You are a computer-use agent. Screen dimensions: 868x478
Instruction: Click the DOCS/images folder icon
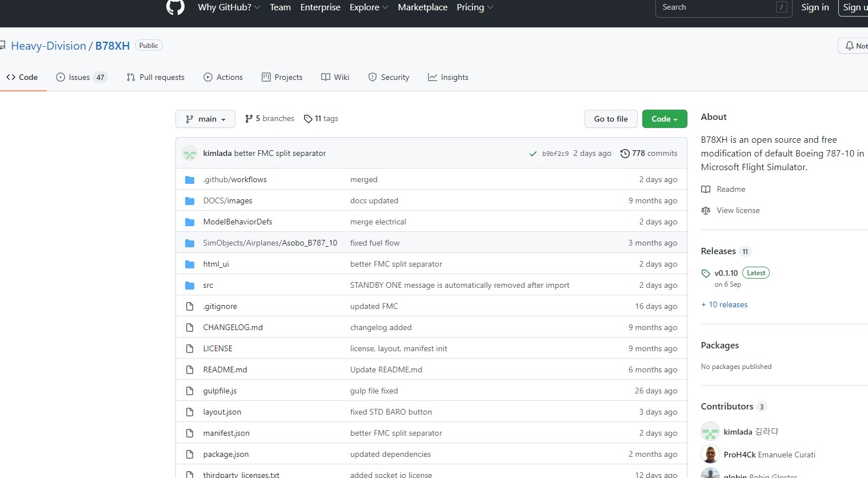coord(190,201)
